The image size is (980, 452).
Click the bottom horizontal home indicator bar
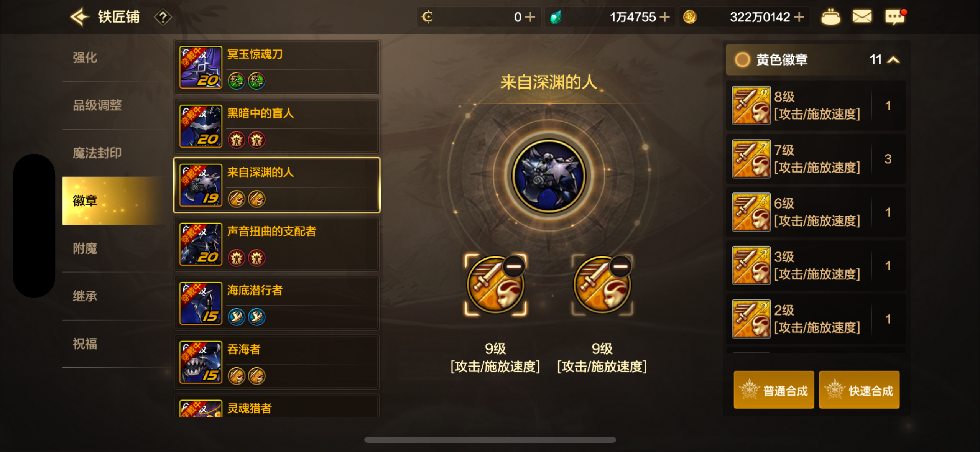[490, 440]
